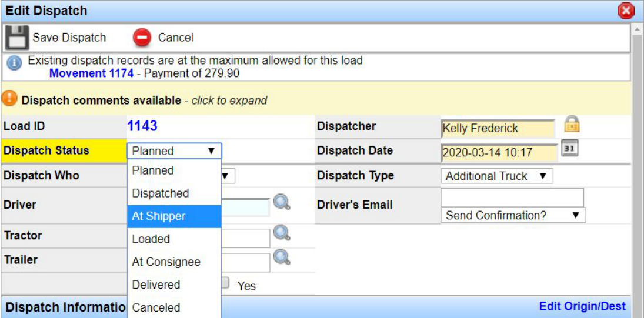Click the Dispatcher name field

(498, 128)
